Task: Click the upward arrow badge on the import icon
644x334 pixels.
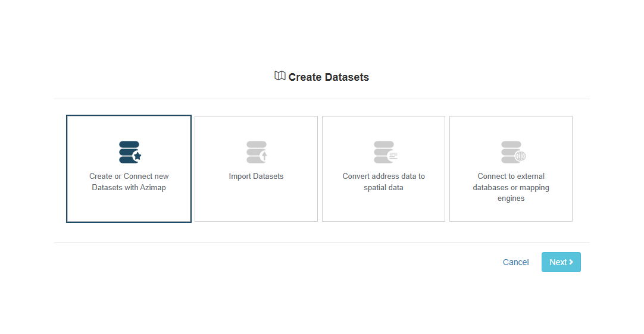Action: tap(264, 156)
